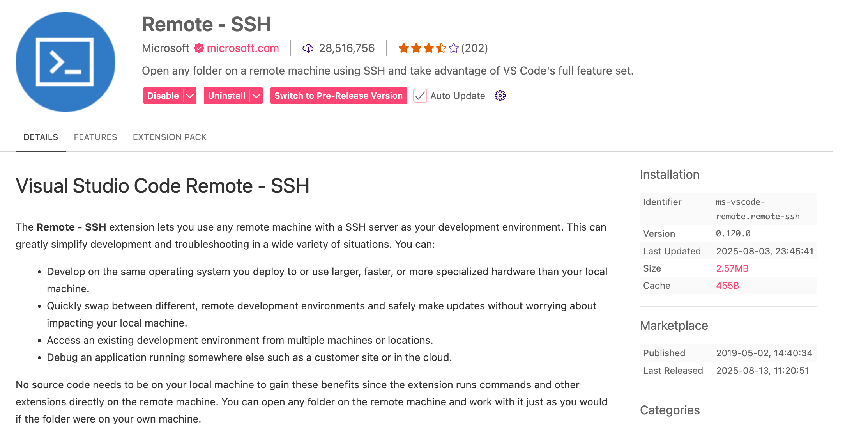Viewport: 868px width, 428px height.
Task: Click the (202) ratings count
Action: [474, 48]
